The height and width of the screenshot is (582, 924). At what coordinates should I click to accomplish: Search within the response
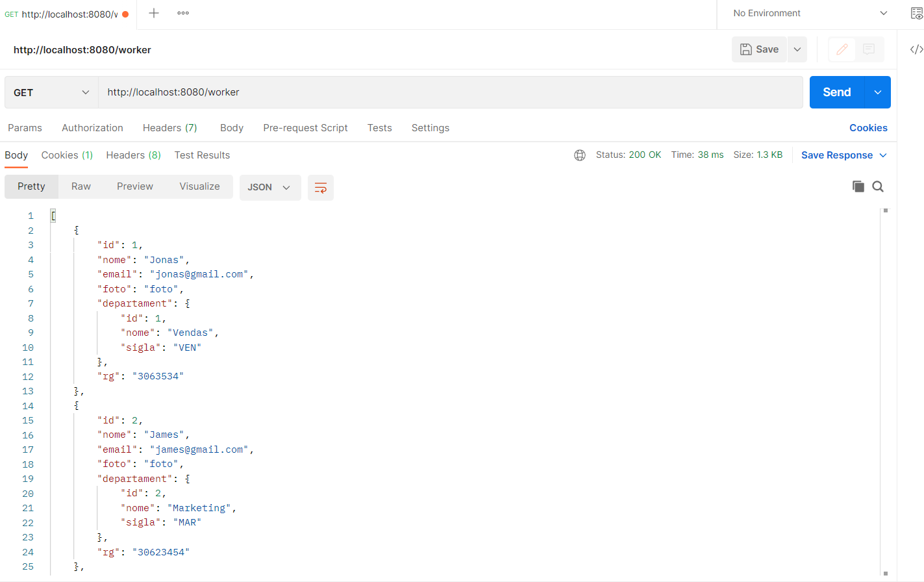878,186
